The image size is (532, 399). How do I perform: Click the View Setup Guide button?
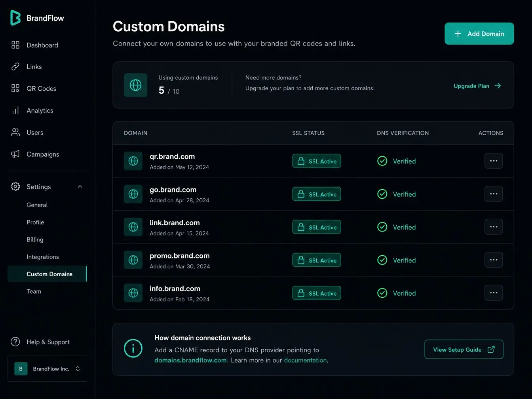coord(464,350)
